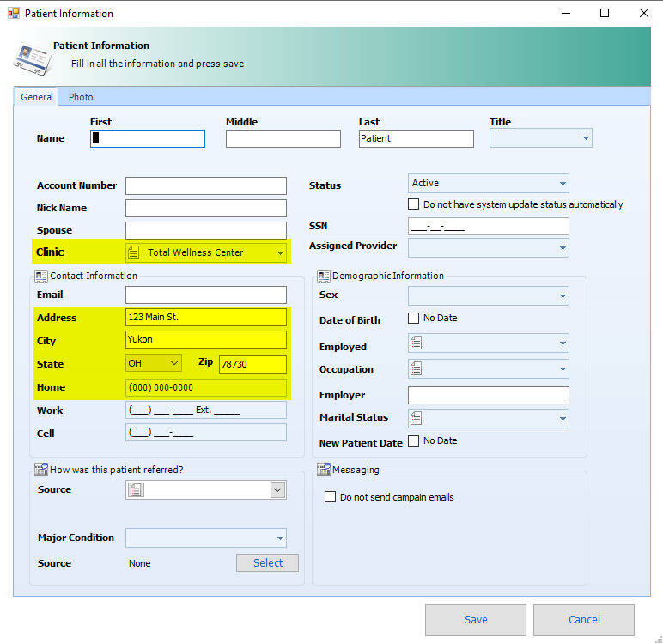Click the Save button
The image size is (663, 644).
point(476,620)
